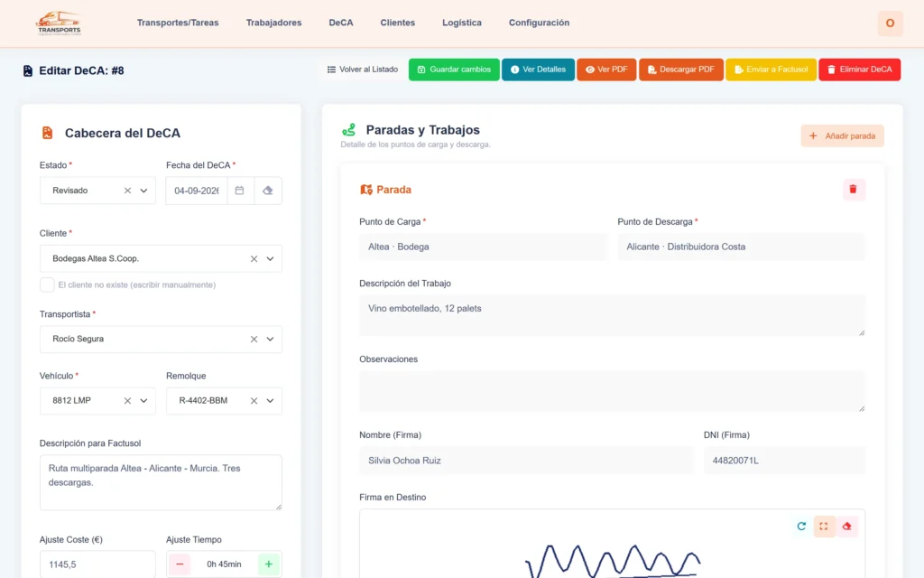
Task: Add a stop with Añadir parada
Action: point(842,136)
